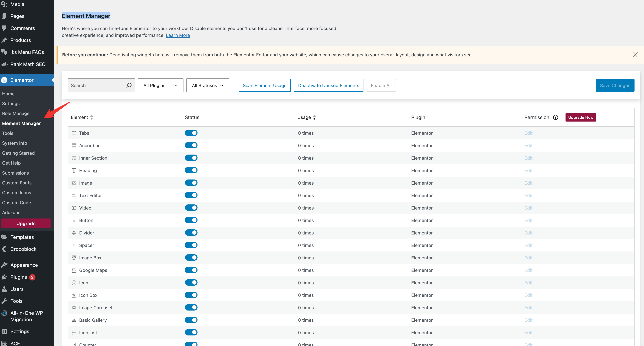Click the Plugins plug icon in sidebar
Image resolution: width=644 pixels, height=346 pixels.
click(4, 277)
